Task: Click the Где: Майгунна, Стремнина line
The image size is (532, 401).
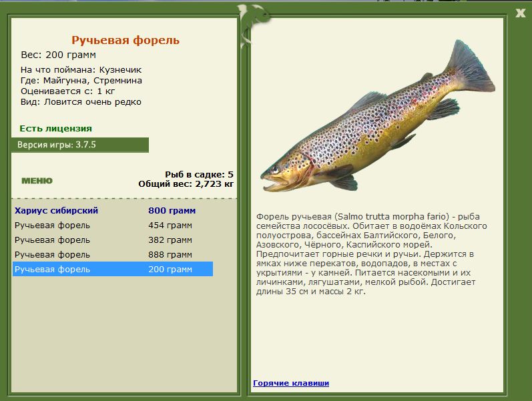Action: (x=81, y=81)
